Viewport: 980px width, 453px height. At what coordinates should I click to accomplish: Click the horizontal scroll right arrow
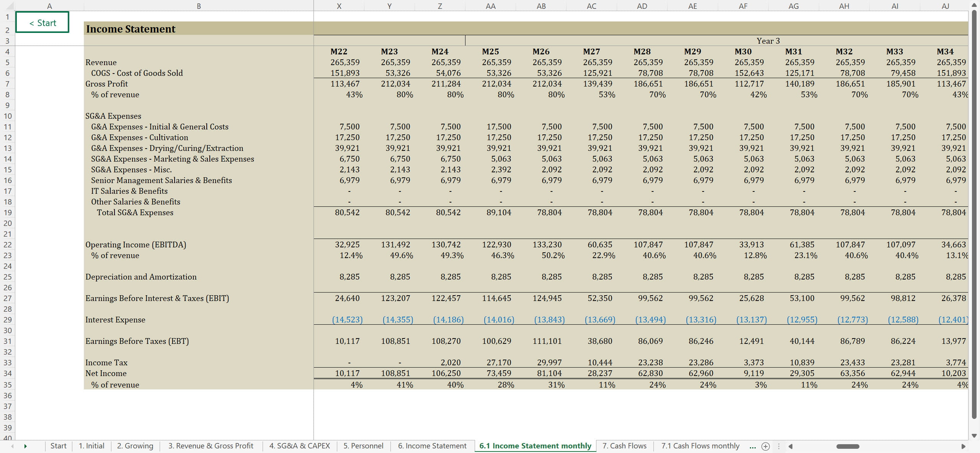[963, 446]
